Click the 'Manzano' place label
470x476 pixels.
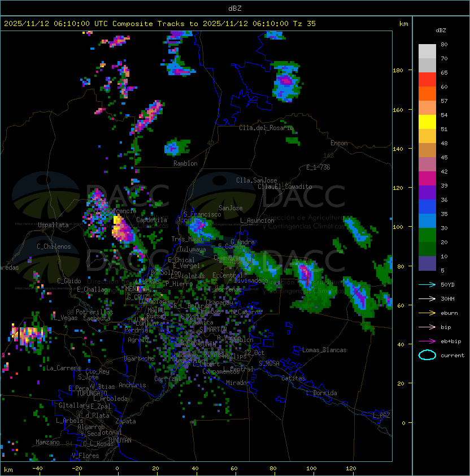click(x=47, y=442)
